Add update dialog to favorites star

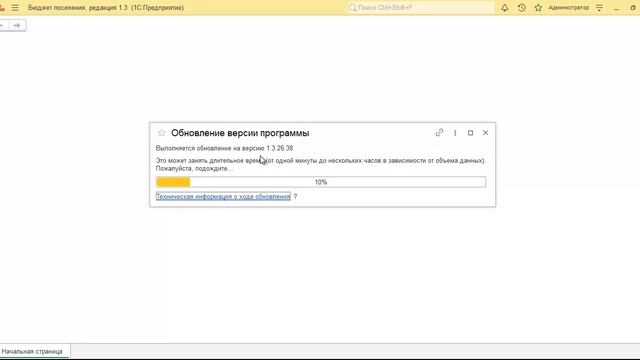pyautogui.click(x=162, y=133)
